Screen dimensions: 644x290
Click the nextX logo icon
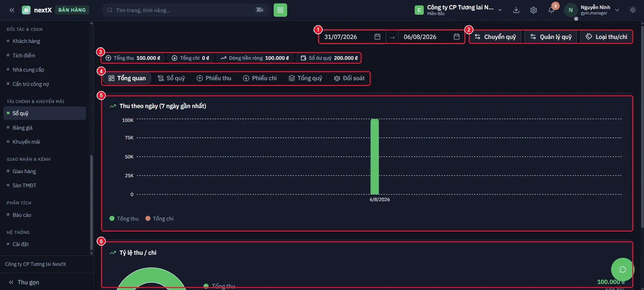pyautogui.click(x=26, y=10)
